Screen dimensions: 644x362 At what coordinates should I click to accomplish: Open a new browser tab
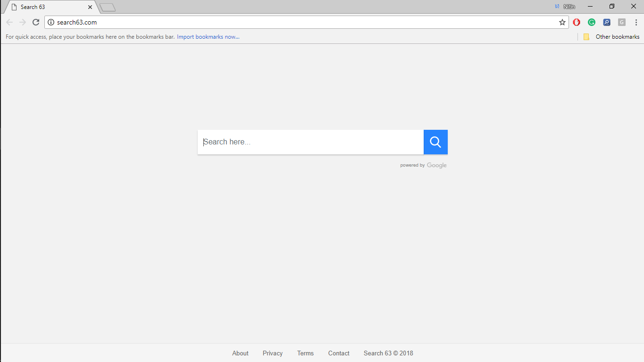[x=108, y=7]
